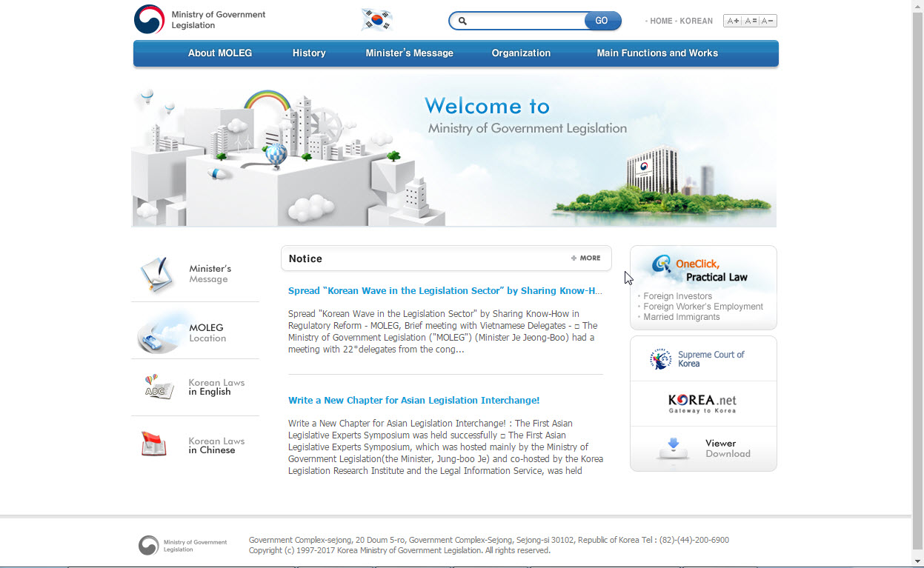Open Korean Laws in English ABC icon
Screen dimensions: 924x568
157,387
